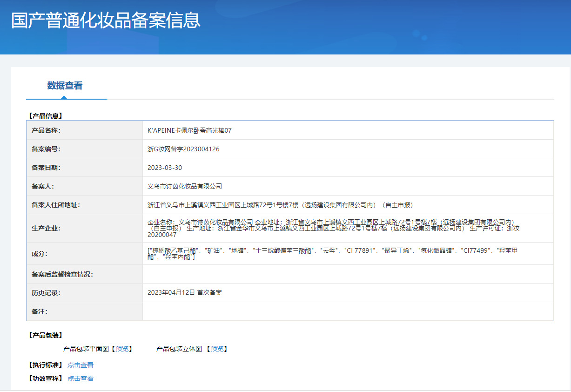Viewport: 571px width, 392px height.
Task: Click the 备案人: row label
Action: tap(43, 186)
